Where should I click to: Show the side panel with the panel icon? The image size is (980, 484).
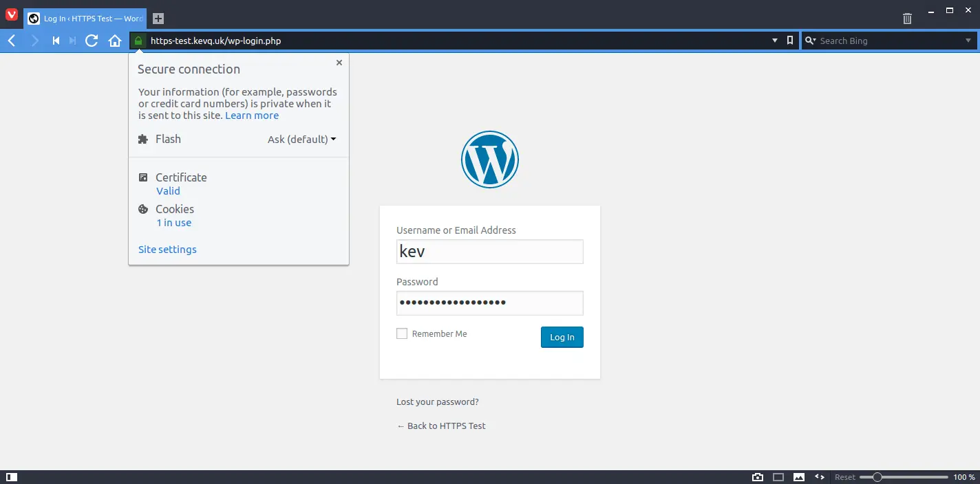pos(12,476)
